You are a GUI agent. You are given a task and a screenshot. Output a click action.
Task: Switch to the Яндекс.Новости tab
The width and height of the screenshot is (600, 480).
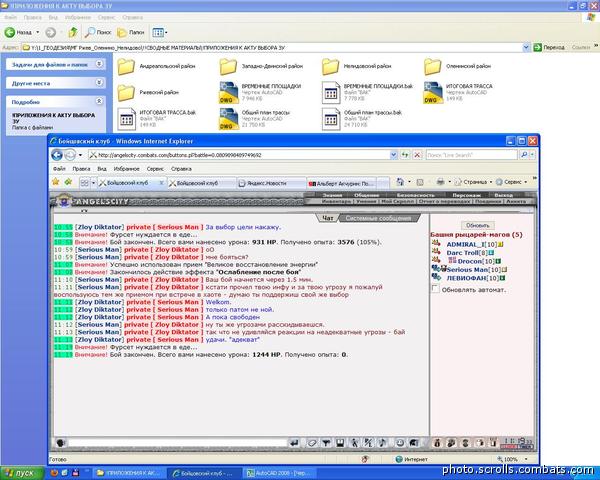click(x=271, y=183)
